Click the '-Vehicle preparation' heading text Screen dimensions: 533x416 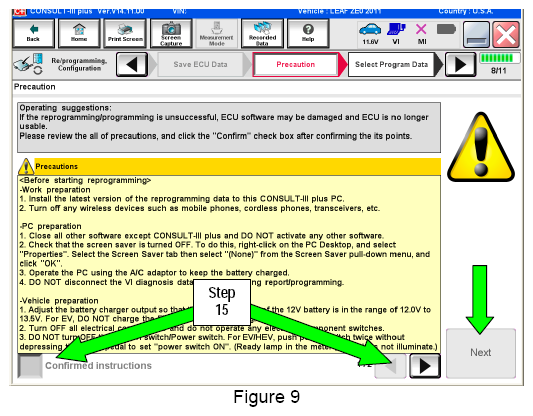tap(59, 301)
